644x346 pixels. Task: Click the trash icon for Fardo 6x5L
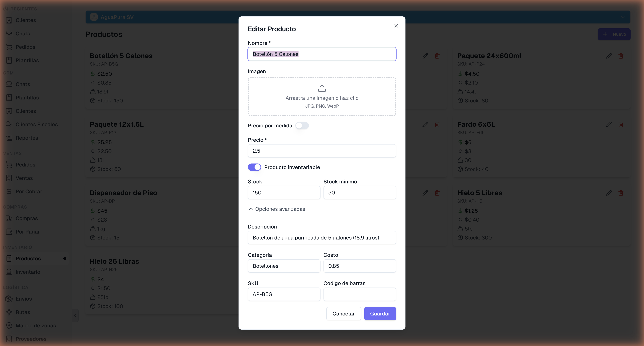click(x=621, y=124)
